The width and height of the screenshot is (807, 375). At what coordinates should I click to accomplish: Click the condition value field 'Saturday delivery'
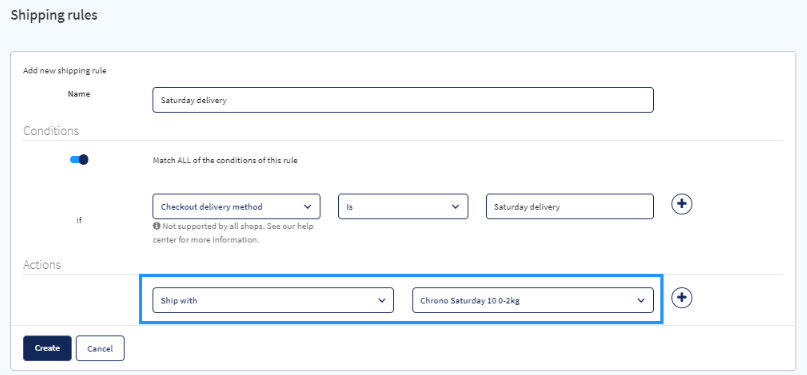pos(570,206)
